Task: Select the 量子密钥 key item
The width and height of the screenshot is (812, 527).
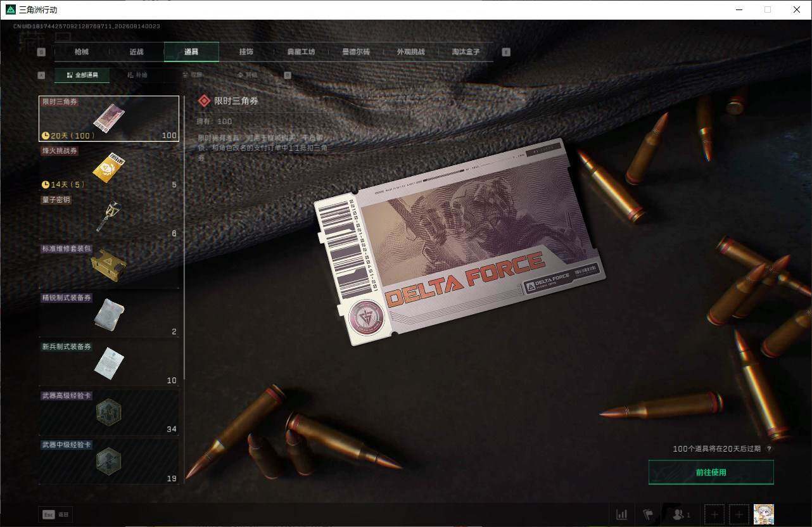Action: click(109, 217)
